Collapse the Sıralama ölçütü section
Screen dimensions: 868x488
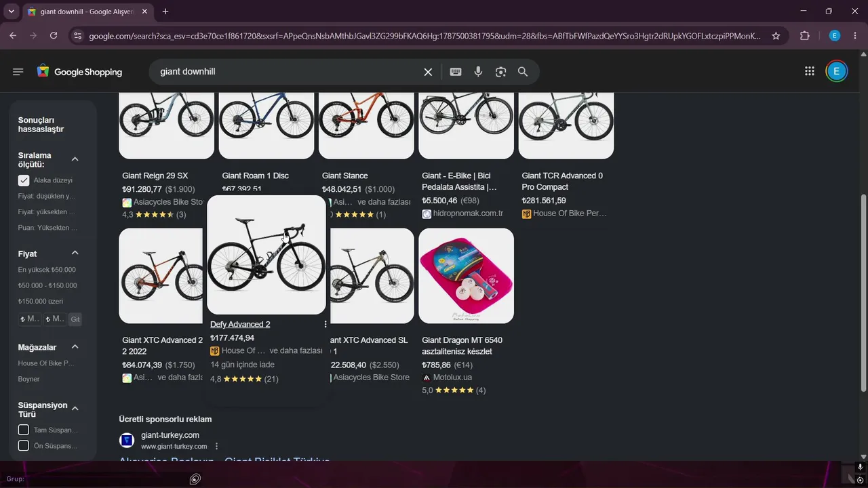pyautogui.click(x=75, y=159)
